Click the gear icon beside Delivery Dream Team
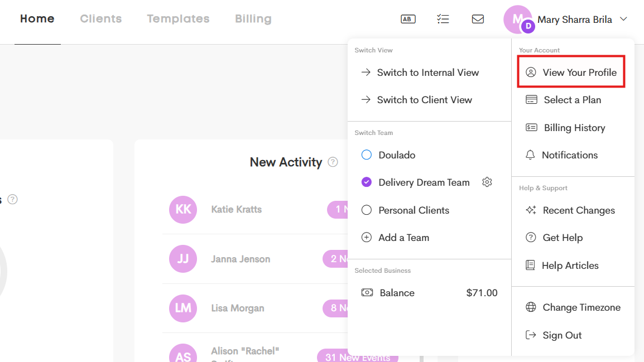 (487, 182)
